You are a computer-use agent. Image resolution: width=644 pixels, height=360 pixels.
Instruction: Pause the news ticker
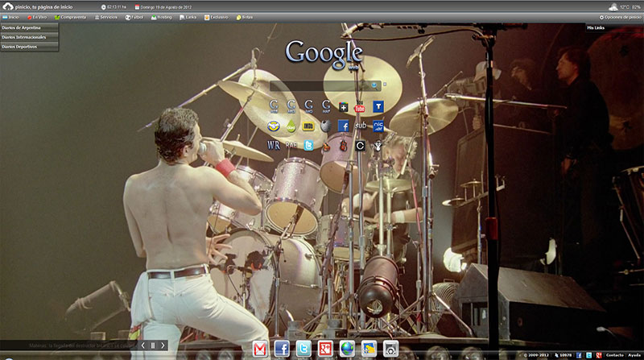(153, 345)
